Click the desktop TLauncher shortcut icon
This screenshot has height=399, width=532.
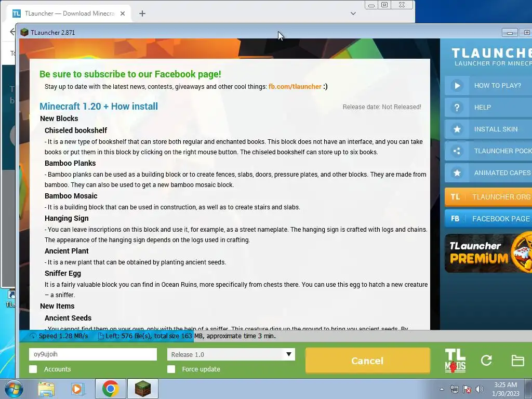point(11,299)
